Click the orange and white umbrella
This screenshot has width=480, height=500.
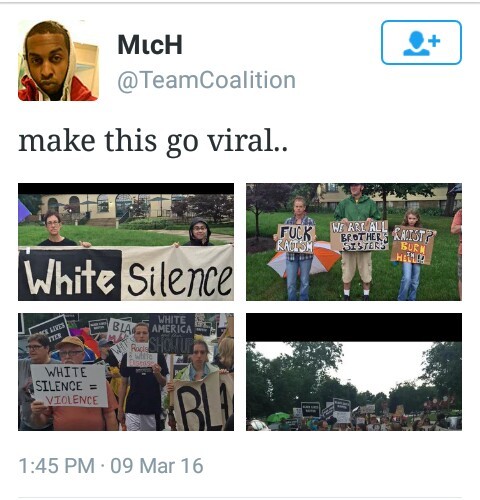(x=303, y=259)
